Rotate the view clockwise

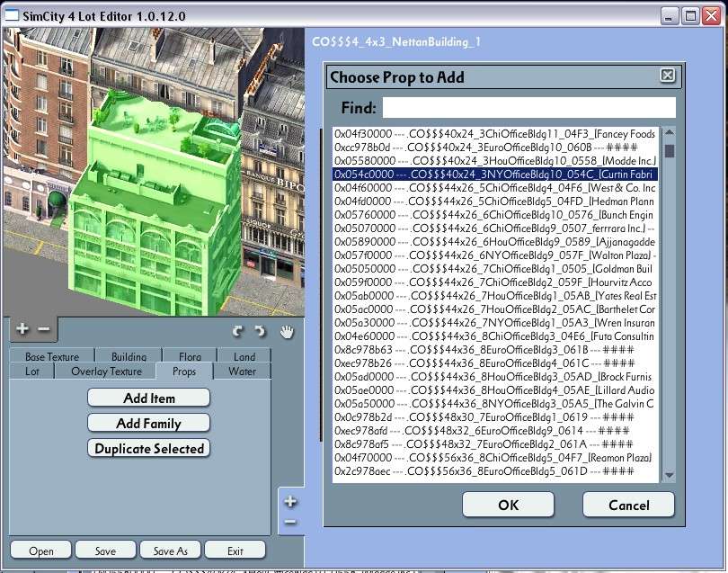(x=260, y=331)
